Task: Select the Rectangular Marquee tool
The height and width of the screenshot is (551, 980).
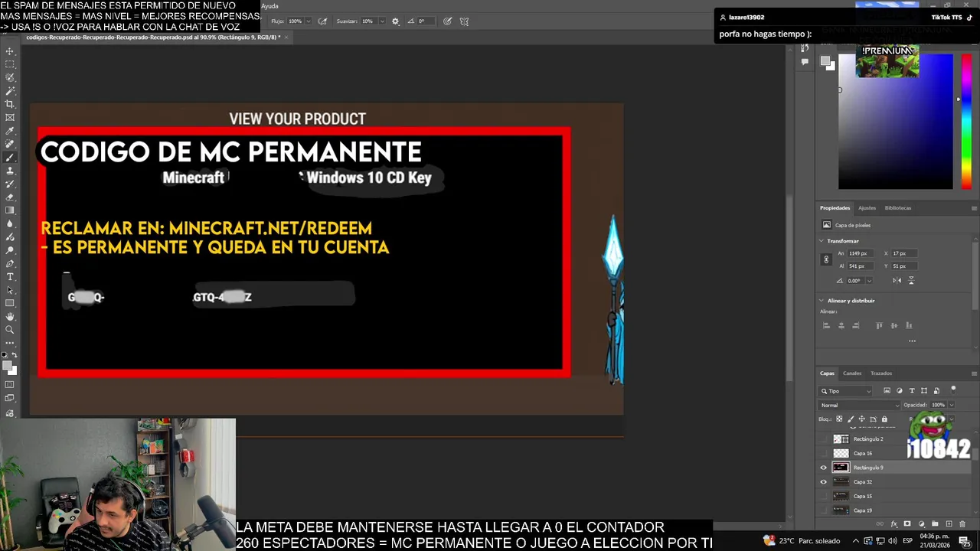Action: (10, 64)
